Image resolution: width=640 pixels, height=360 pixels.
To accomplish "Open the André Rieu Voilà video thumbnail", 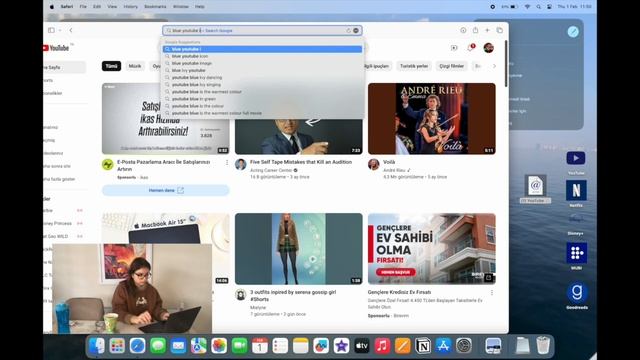I will 432,119.
